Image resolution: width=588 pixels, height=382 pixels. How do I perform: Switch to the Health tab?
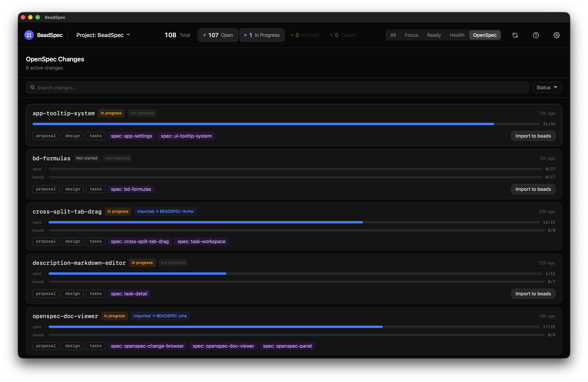click(457, 35)
